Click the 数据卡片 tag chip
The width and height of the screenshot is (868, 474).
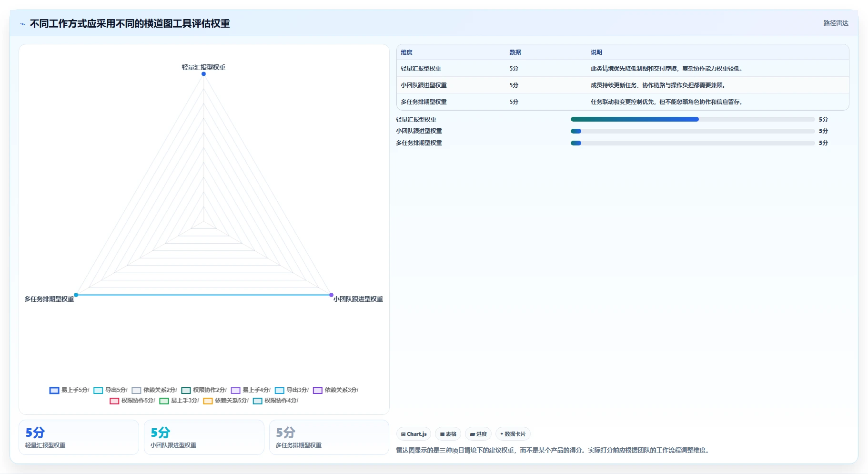pyautogui.click(x=513, y=434)
